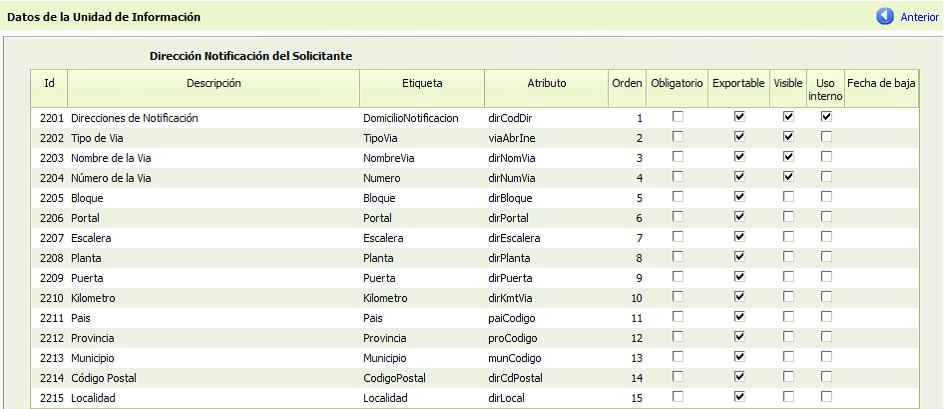Enable Uso interno for Escalera row
Image resolution: width=945 pixels, height=409 pixels.
pos(826,236)
